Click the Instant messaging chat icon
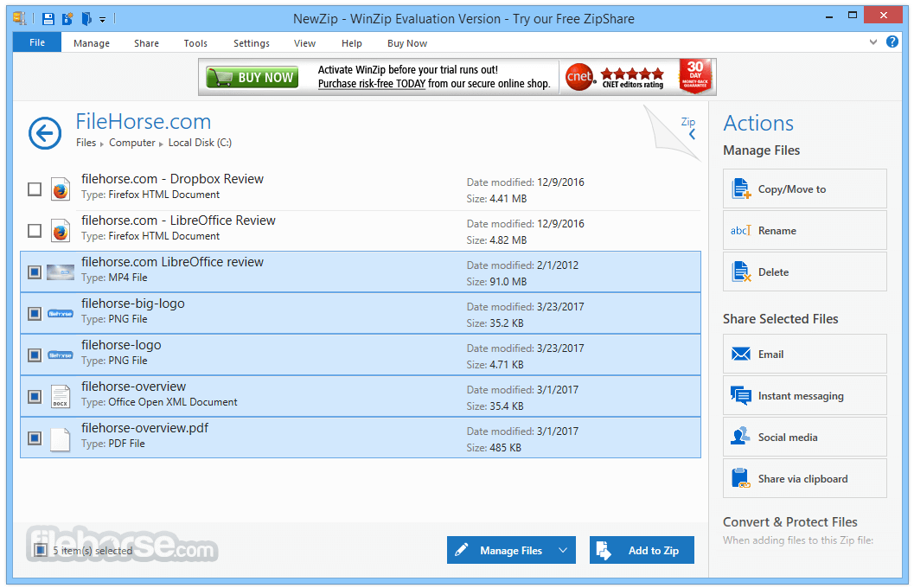Screen dimensions: 914x588 (x=741, y=396)
